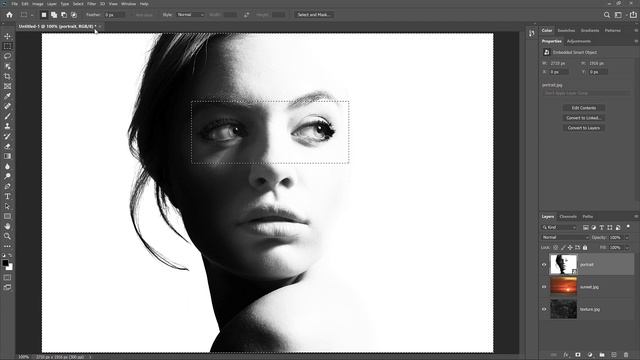Toggle Lock all padlock icon

[x=585, y=247]
